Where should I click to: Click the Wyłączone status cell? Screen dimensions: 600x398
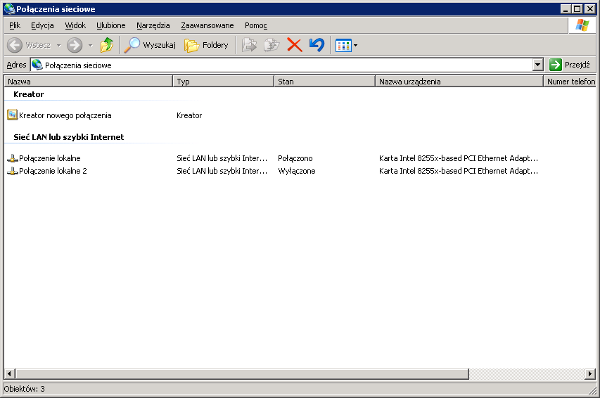click(x=297, y=171)
